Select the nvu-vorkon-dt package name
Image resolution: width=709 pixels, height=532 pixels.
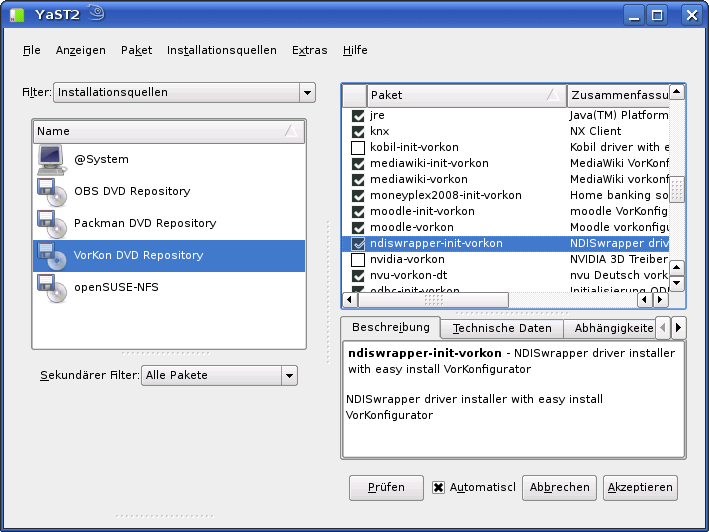pos(408,275)
